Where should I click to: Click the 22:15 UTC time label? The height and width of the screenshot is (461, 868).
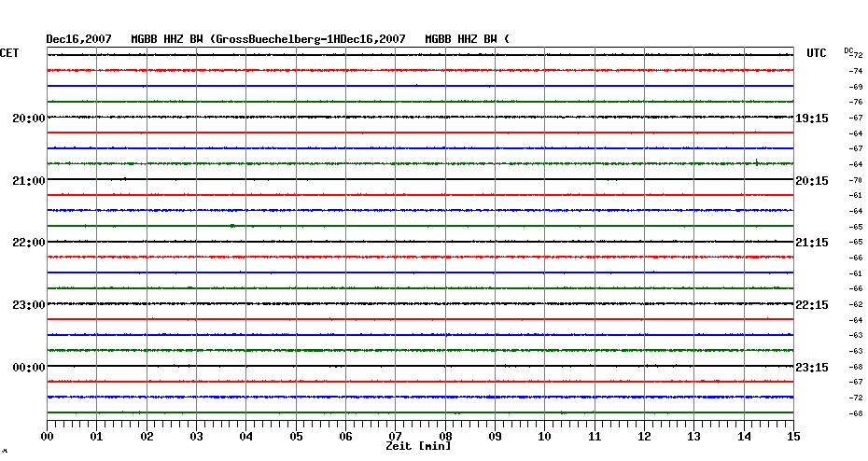tap(812, 305)
